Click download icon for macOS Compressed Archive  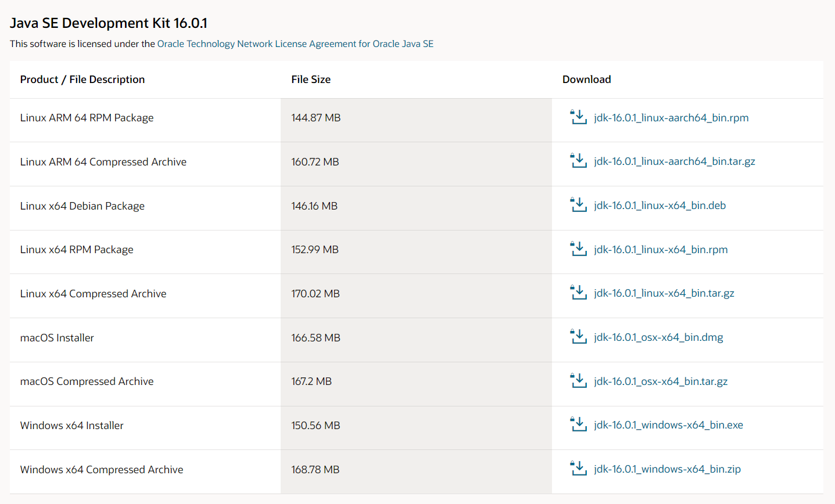(579, 381)
